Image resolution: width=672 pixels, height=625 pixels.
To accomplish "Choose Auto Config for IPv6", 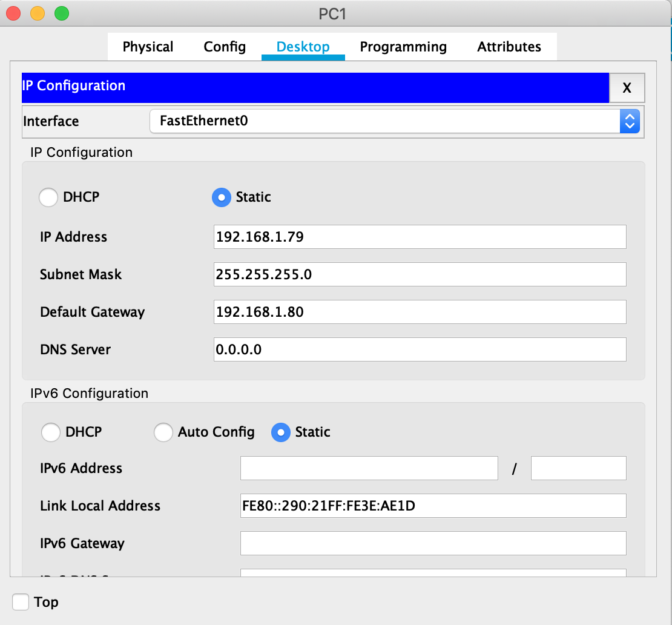I will point(163,432).
